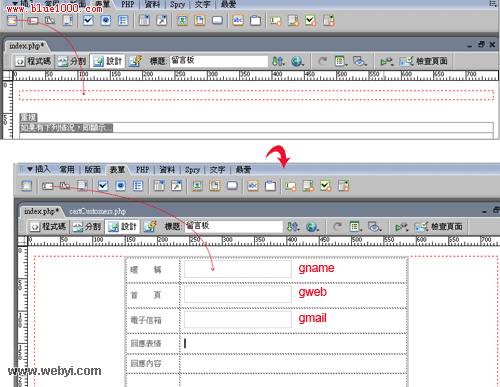Insert File Field from lower insert bar
The width and height of the screenshot is (500, 387).
(215, 186)
